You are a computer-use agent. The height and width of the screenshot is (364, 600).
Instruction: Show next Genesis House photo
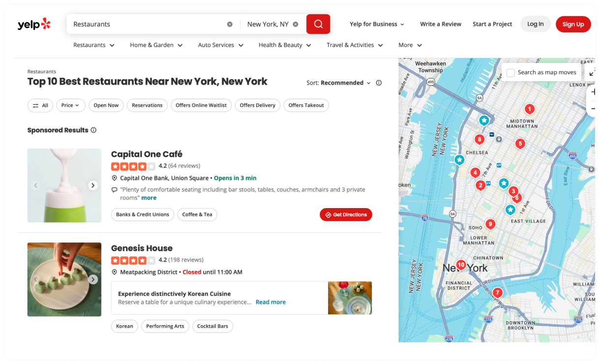pyautogui.click(x=93, y=279)
